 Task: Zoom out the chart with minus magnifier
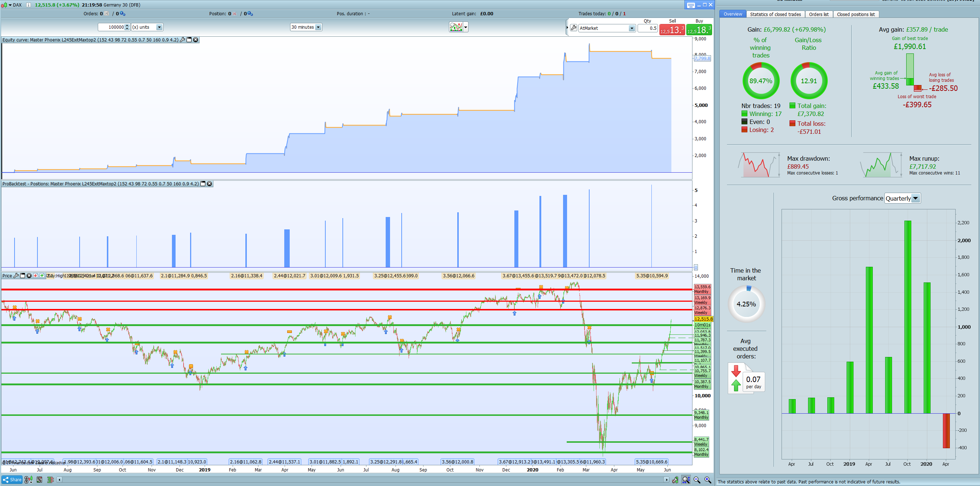[697, 480]
